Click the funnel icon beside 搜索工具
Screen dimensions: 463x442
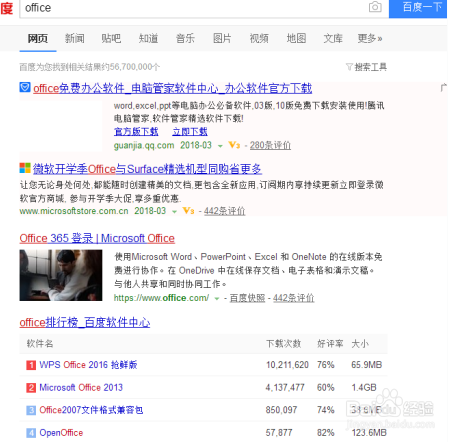pyautogui.click(x=349, y=67)
